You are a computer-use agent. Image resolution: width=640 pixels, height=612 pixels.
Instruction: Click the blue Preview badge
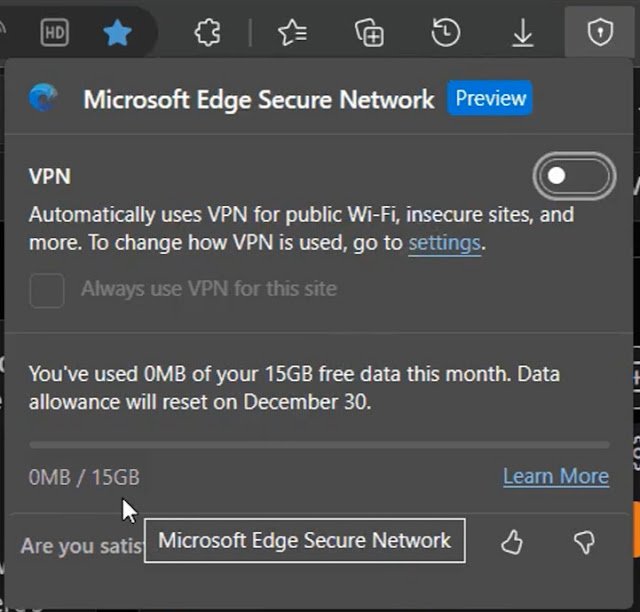click(x=491, y=98)
